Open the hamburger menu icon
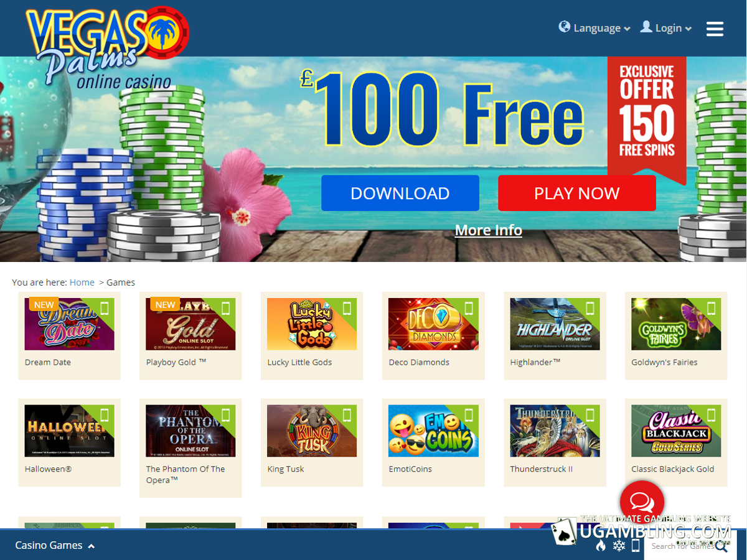 (x=715, y=28)
